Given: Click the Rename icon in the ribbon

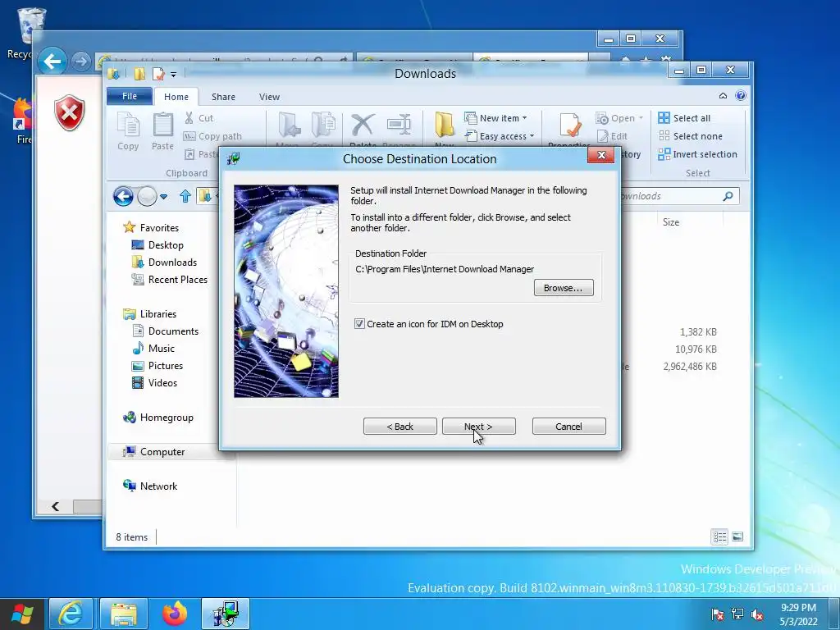Looking at the screenshot, I should coord(399,125).
